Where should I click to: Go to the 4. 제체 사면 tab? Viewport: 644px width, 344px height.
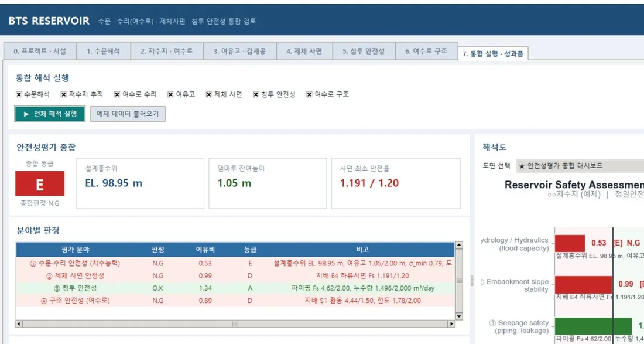[x=304, y=52]
